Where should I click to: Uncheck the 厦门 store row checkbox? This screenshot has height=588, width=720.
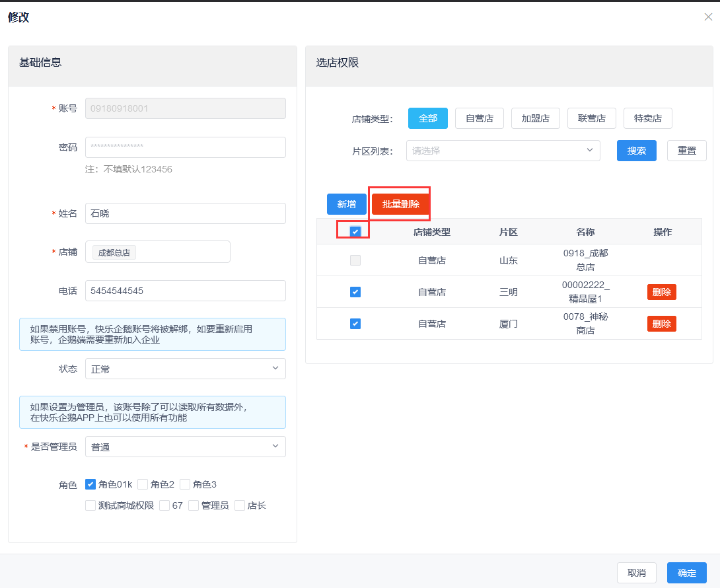click(x=355, y=324)
